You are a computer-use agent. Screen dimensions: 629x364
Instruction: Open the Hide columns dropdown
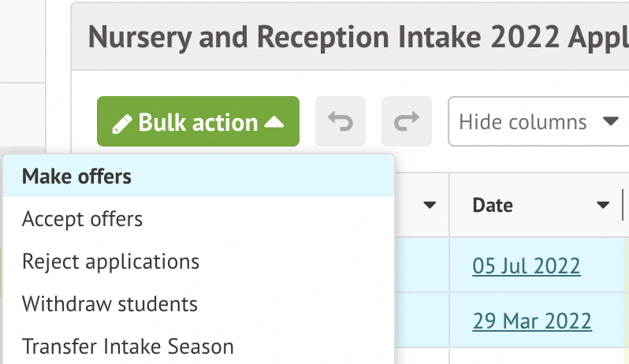(x=523, y=122)
